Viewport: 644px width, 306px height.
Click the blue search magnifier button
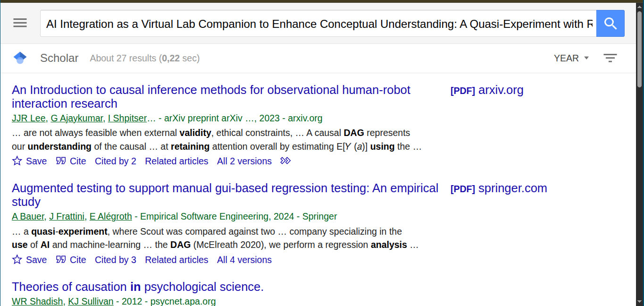pyautogui.click(x=610, y=24)
